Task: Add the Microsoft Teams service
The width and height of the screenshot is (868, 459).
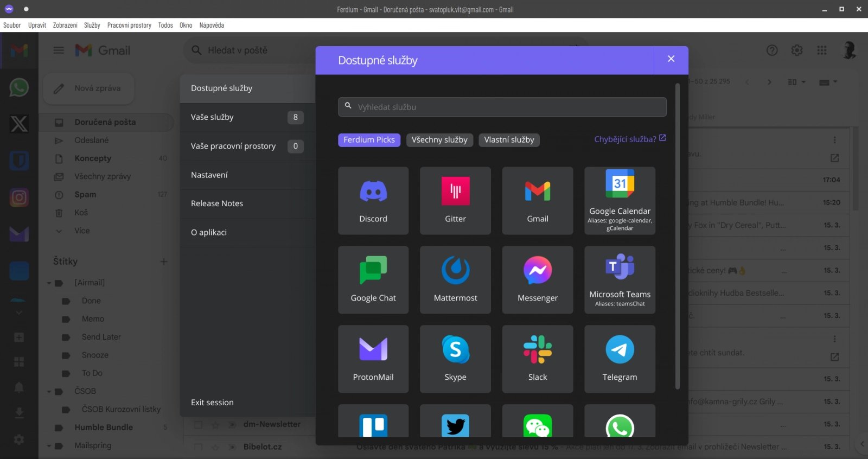Action: coord(620,280)
